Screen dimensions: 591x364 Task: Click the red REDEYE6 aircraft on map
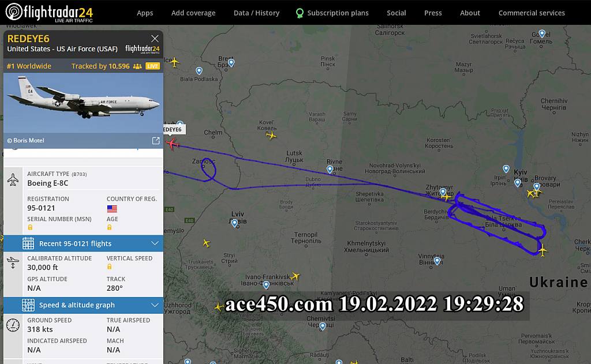coord(172,144)
